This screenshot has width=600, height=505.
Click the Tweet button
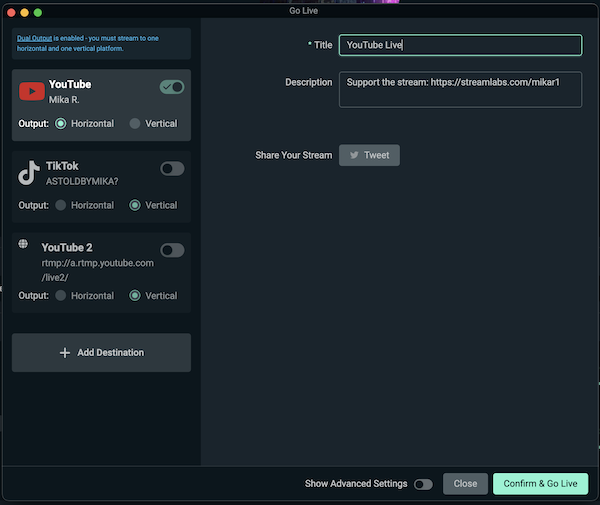point(369,155)
